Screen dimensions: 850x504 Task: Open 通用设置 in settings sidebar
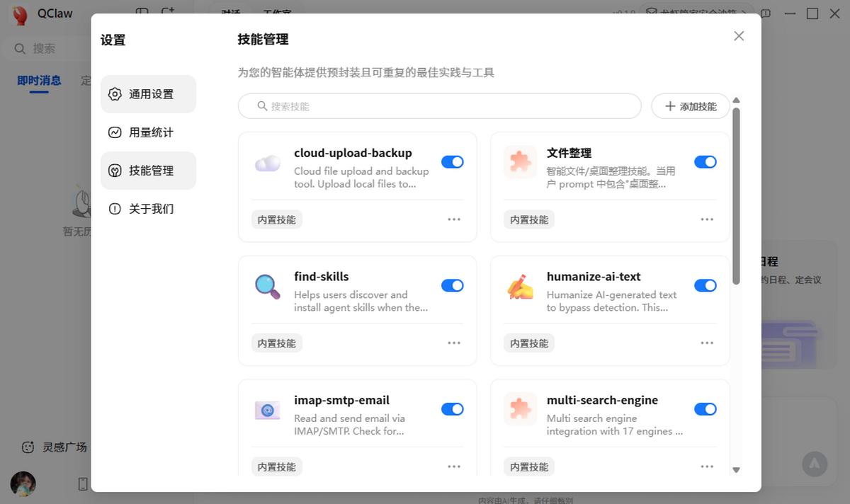coord(149,94)
